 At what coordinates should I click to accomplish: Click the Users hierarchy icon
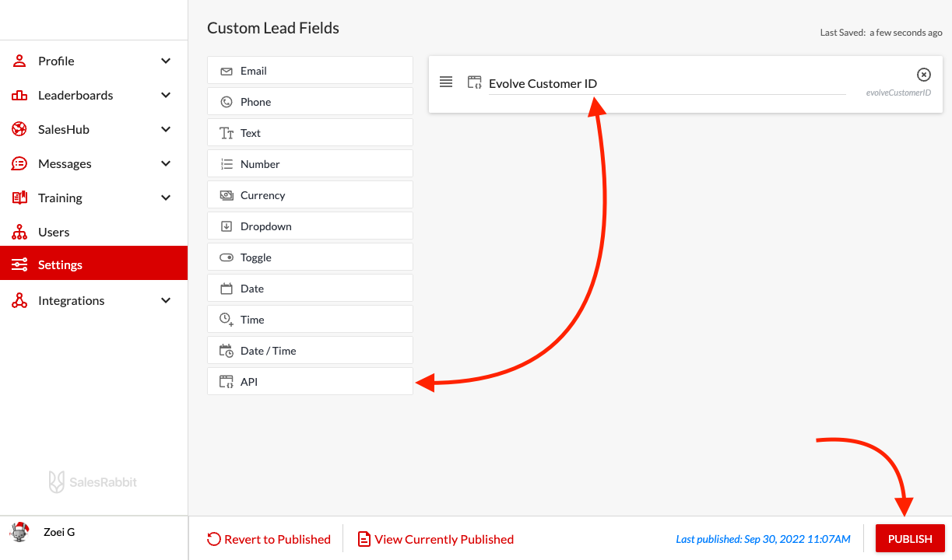(x=19, y=232)
